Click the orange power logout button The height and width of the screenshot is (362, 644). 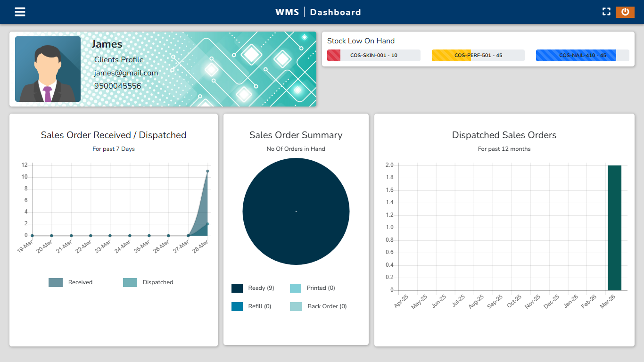625,12
